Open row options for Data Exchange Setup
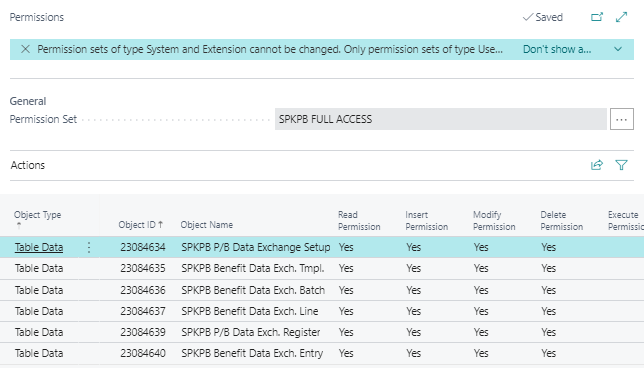644x368 pixels. [x=89, y=247]
